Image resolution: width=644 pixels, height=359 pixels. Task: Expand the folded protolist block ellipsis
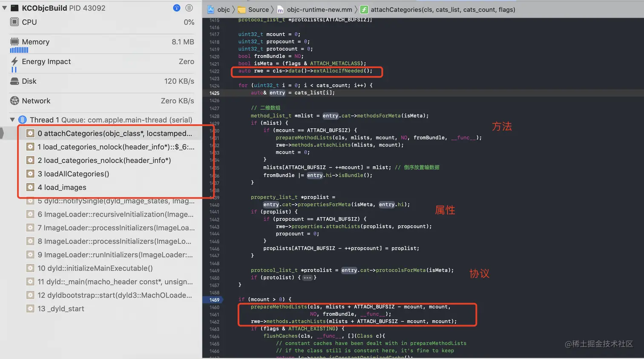308,278
